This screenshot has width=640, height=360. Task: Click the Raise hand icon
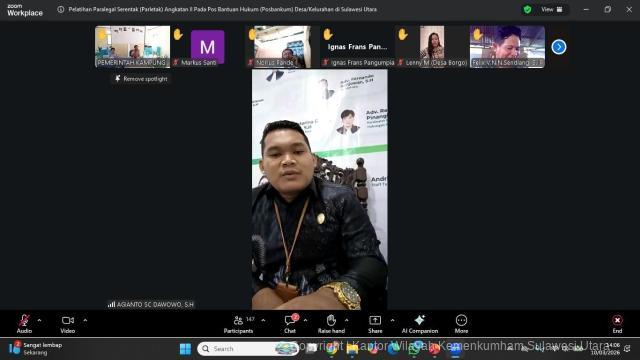pyautogui.click(x=331, y=320)
